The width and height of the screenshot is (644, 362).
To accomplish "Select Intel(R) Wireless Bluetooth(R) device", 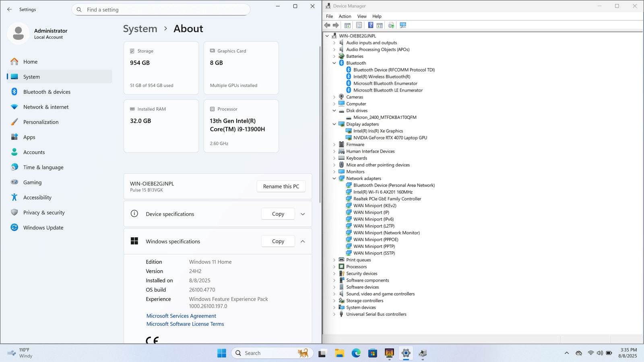I will (382, 76).
